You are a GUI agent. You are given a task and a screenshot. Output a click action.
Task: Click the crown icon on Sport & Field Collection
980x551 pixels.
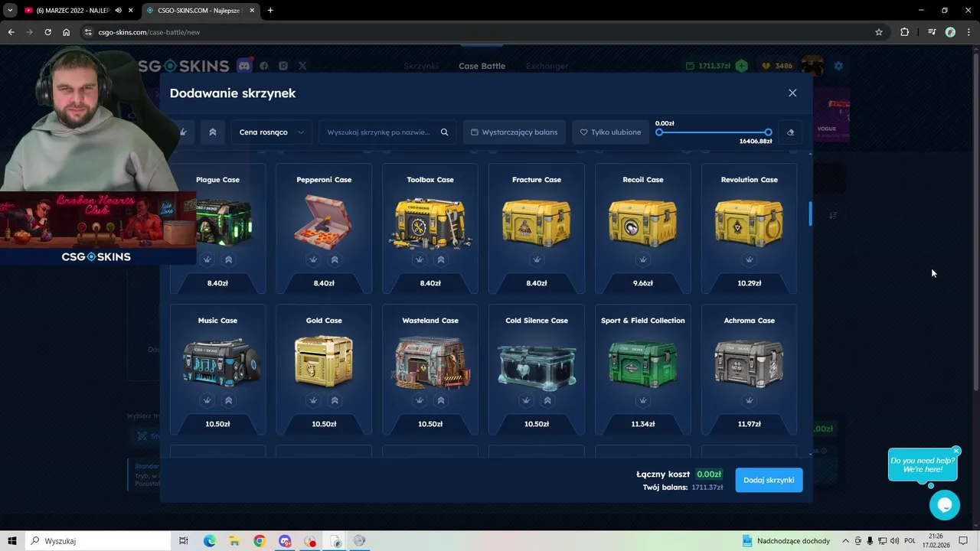(x=643, y=400)
